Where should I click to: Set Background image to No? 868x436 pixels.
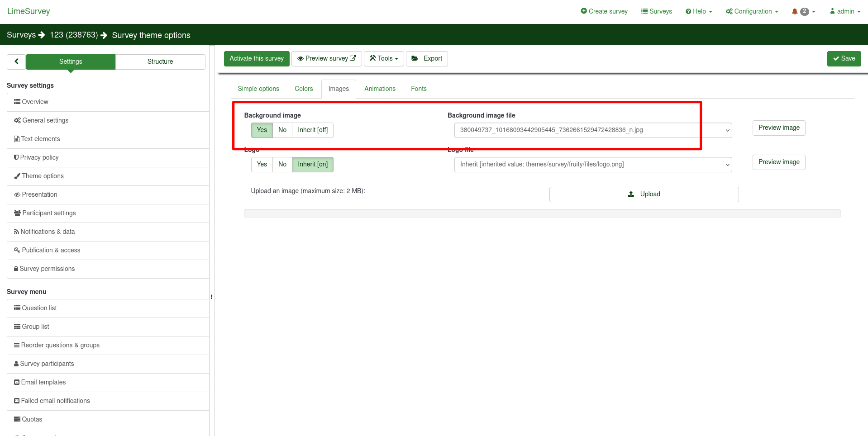[282, 130]
